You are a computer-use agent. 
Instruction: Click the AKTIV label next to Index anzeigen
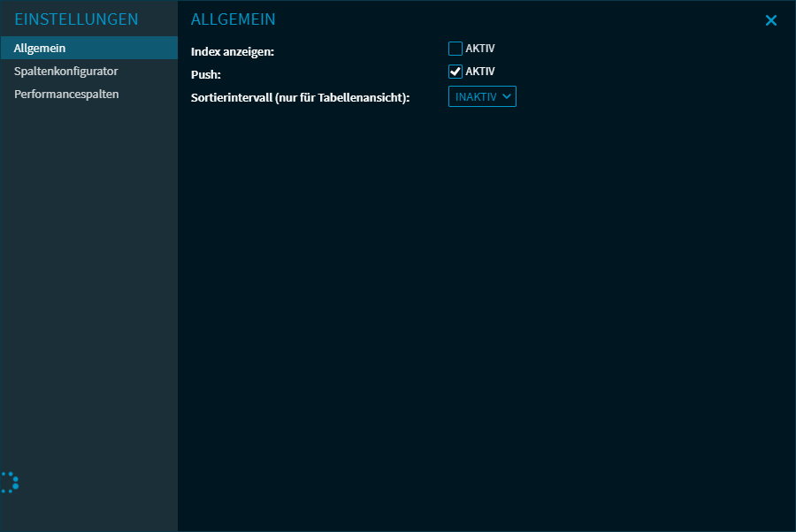(480, 49)
